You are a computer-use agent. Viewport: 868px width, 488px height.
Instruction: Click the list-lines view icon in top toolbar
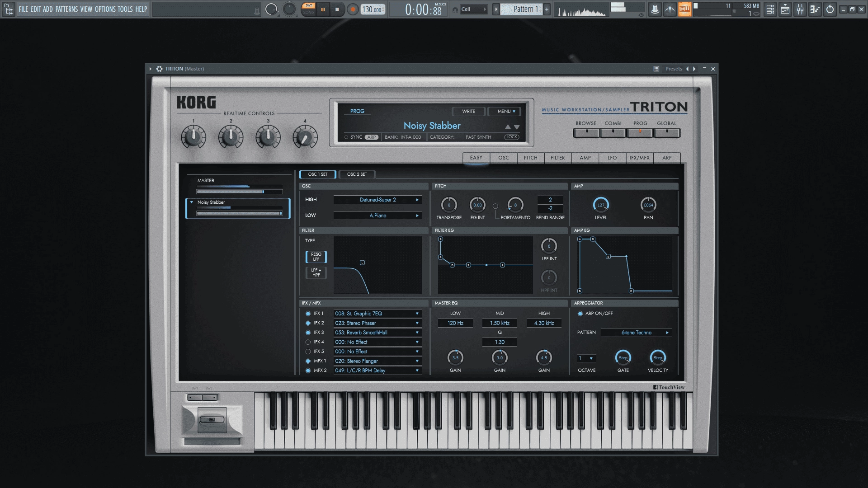[770, 9]
